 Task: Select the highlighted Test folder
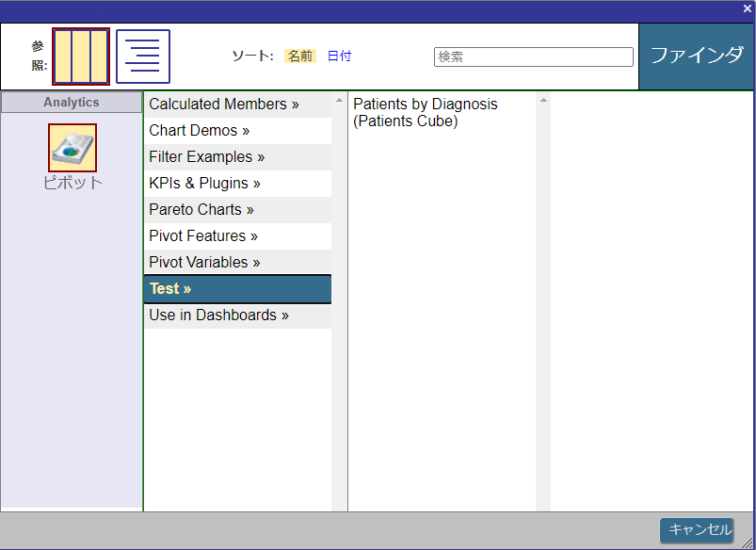(x=170, y=289)
